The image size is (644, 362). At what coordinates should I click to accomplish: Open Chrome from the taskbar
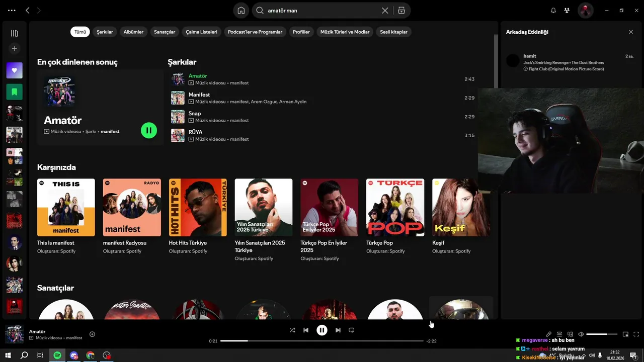point(90,355)
